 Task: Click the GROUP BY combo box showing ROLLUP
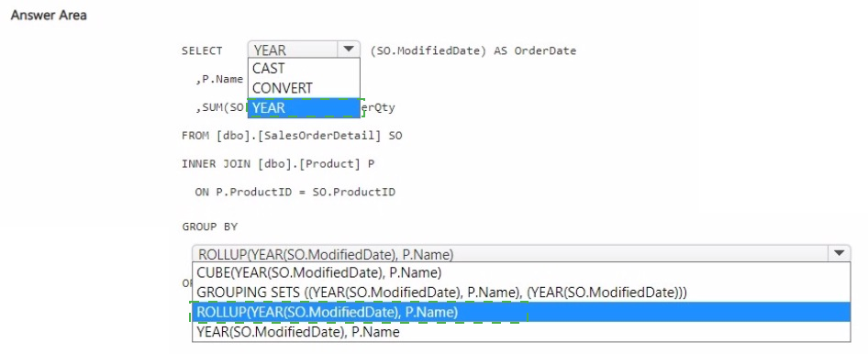pos(521,254)
